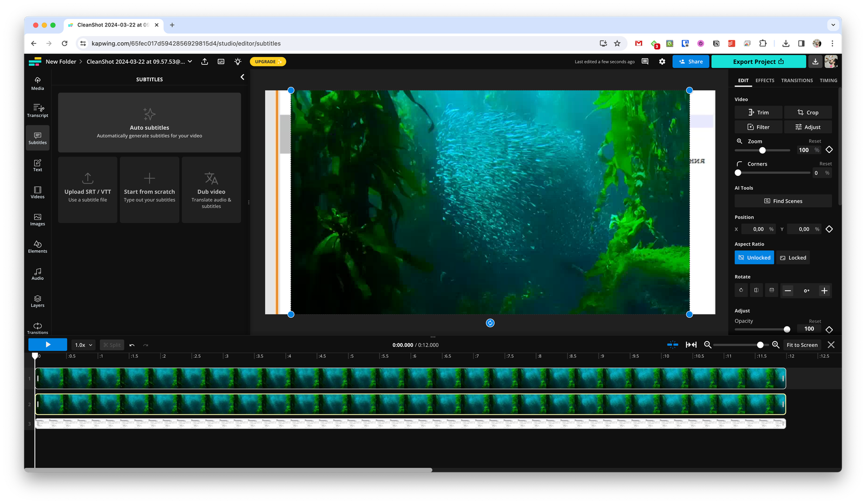
Task: Select Unlocked aspect ratio
Action: [754, 258]
